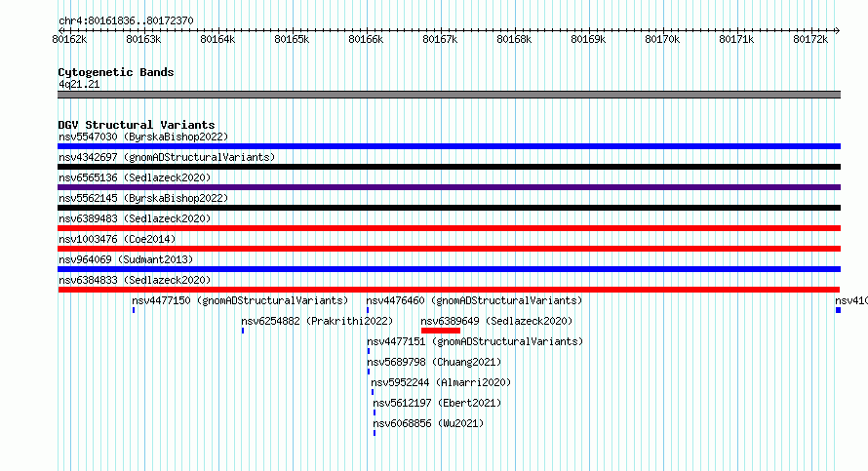Screen dimensions: 868x471
Task: Select the blue marker under nsv6254882
Action: tap(243, 331)
